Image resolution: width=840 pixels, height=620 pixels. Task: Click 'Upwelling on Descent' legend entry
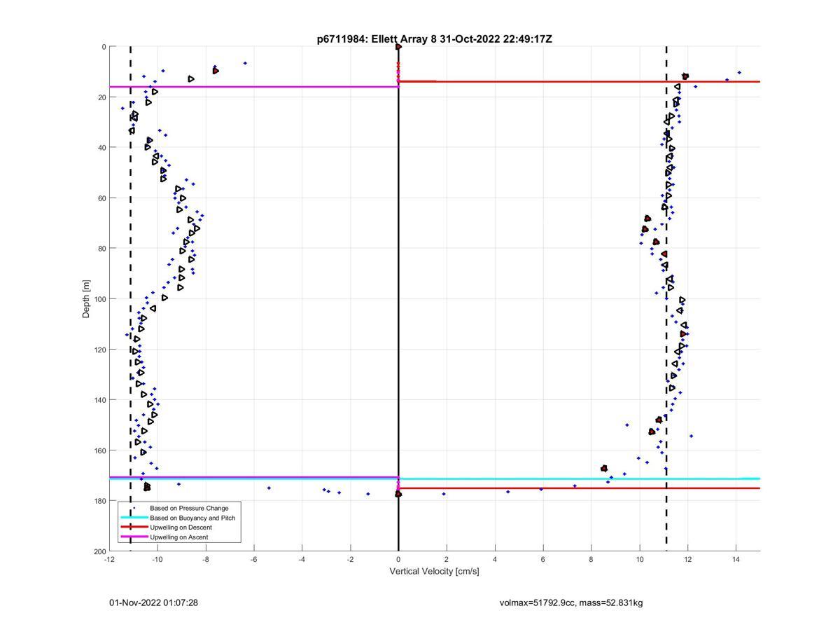point(181,528)
